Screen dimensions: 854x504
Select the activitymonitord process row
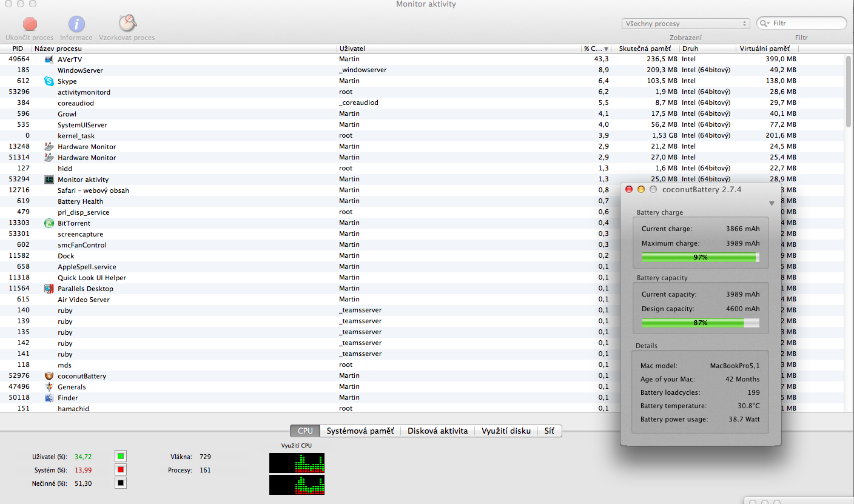422,92
